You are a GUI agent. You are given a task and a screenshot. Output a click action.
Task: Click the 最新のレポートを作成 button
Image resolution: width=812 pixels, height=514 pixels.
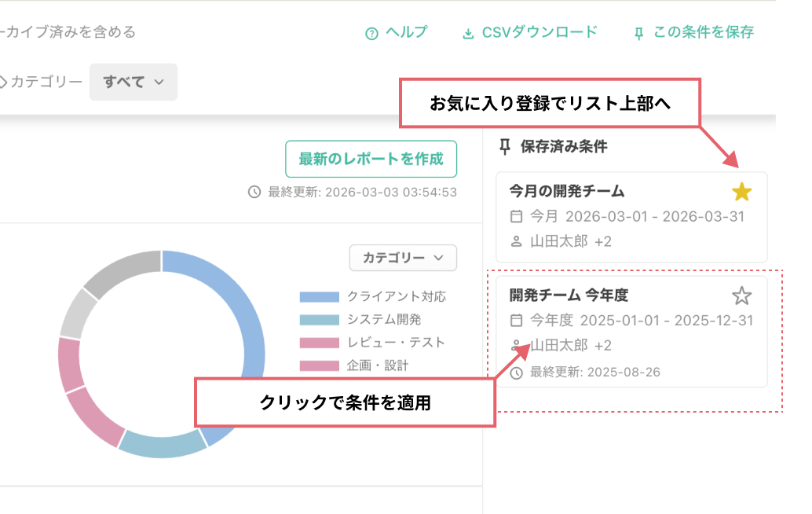[371, 159]
